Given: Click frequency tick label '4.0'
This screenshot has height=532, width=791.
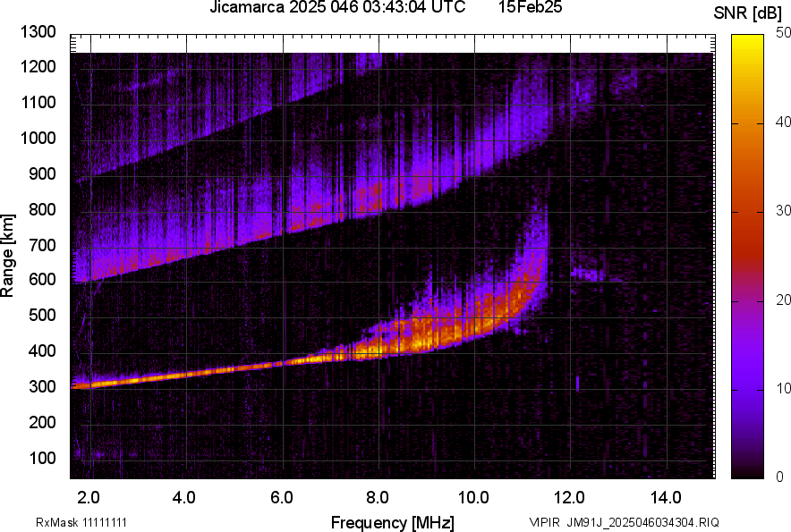Looking at the screenshot, I should [x=184, y=498].
